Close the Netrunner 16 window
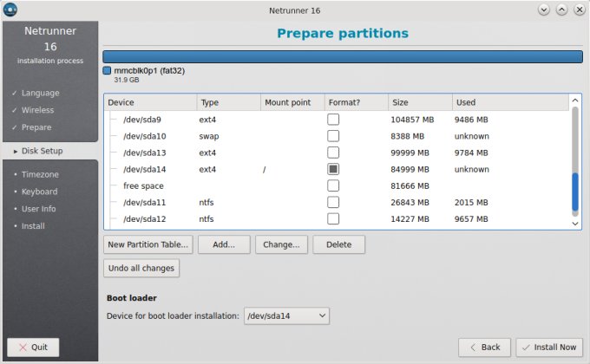 [580, 10]
